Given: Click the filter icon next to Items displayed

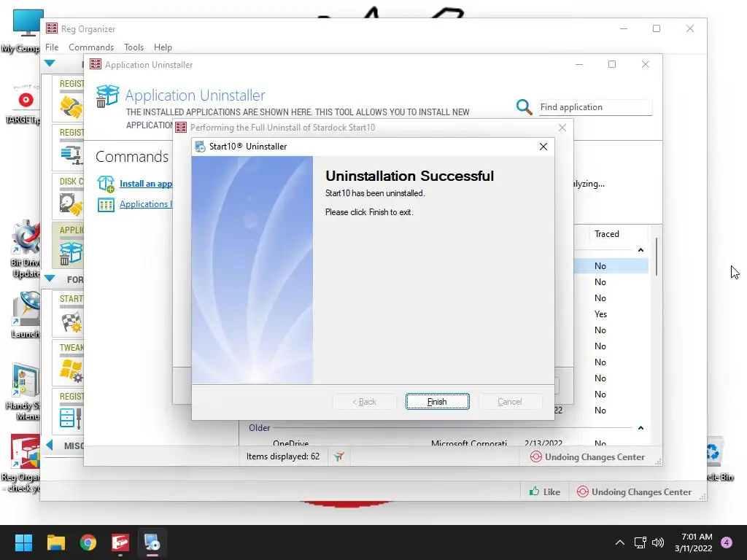Looking at the screenshot, I should pyautogui.click(x=338, y=456).
